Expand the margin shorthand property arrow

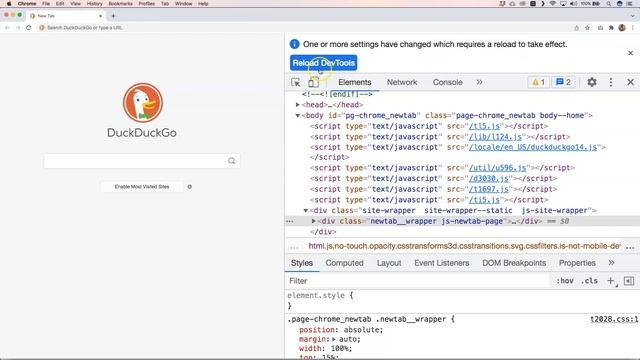[x=334, y=339]
